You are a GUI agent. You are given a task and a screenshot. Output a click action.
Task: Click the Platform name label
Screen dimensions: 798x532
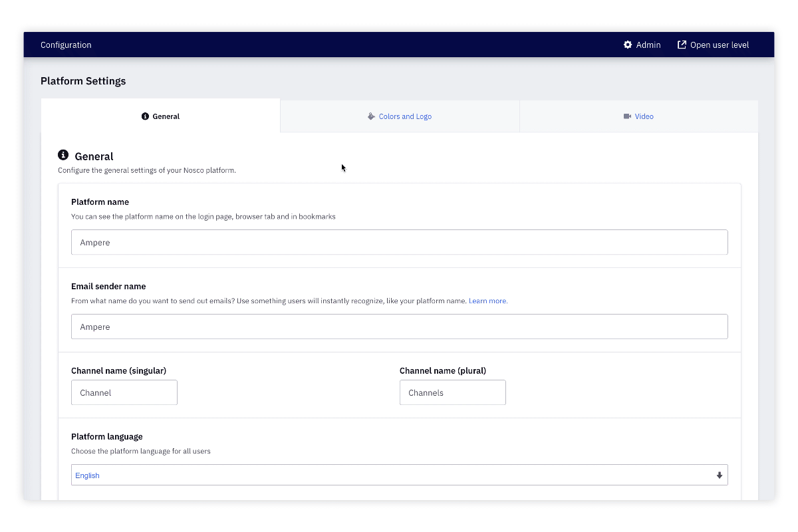click(100, 201)
